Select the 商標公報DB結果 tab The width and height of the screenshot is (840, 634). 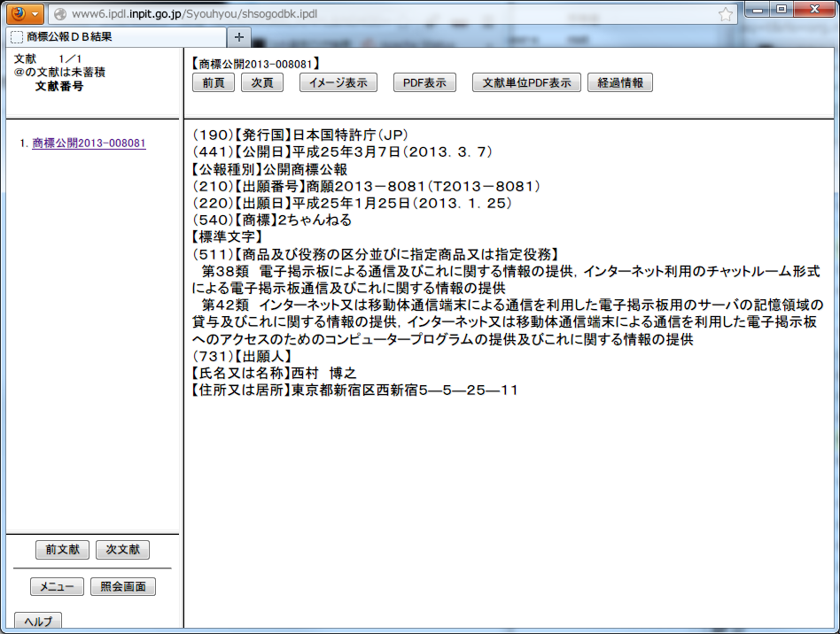115,37
